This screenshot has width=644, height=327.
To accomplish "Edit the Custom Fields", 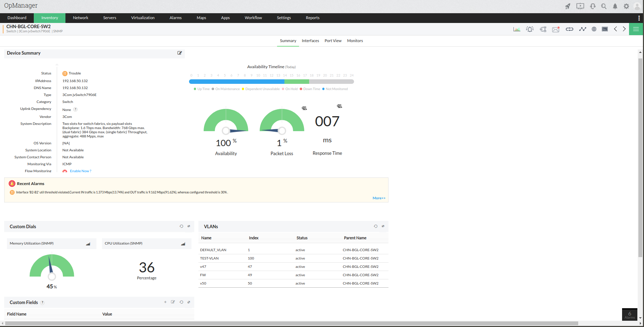I will [x=173, y=302].
